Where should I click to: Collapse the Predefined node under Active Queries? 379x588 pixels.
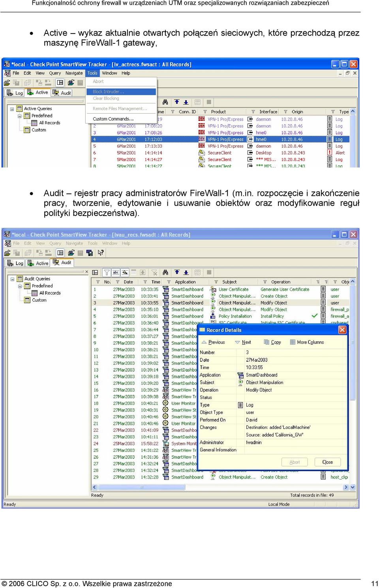pyautogui.click(x=19, y=116)
